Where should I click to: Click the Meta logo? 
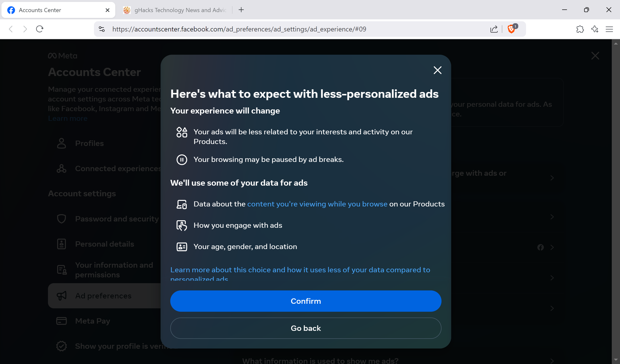62,56
